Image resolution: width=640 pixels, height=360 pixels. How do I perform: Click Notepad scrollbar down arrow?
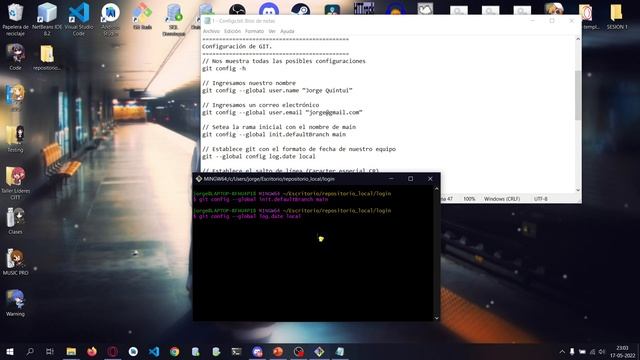tap(578, 190)
